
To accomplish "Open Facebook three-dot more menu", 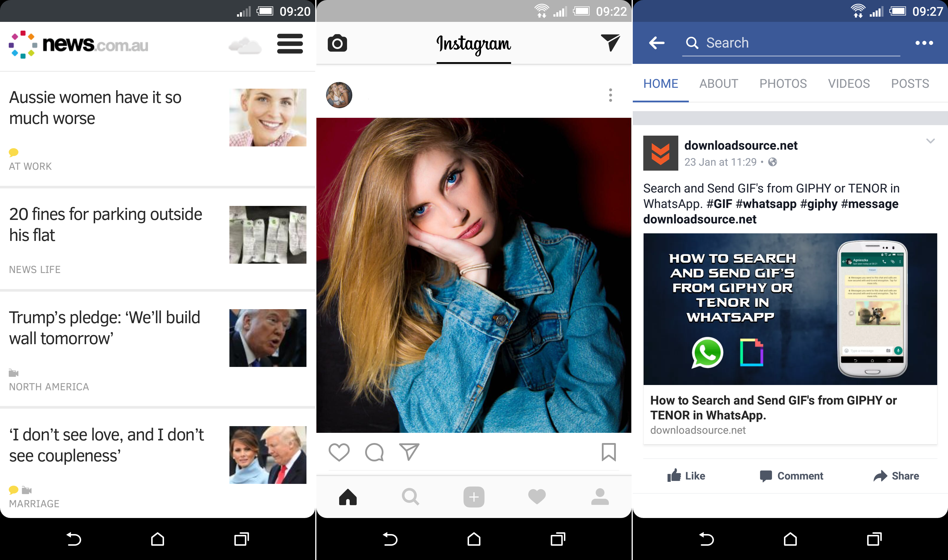I will tap(924, 43).
